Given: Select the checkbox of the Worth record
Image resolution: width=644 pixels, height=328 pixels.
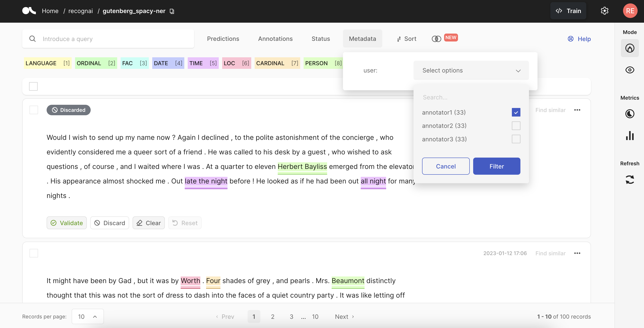Looking at the screenshot, I should [x=34, y=253].
